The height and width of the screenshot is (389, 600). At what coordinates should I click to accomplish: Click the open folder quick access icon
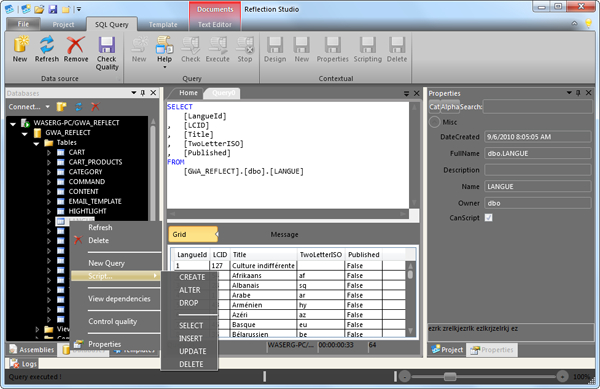point(39,9)
